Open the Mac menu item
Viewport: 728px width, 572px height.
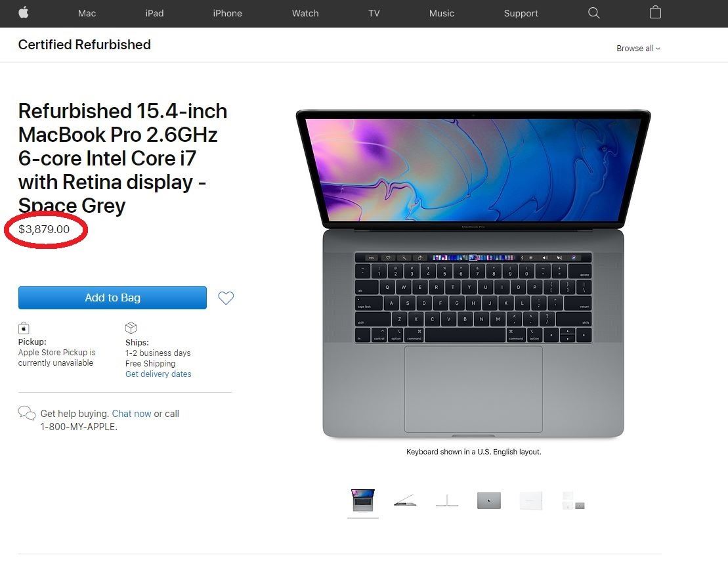pyautogui.click(x=87, y=14)
